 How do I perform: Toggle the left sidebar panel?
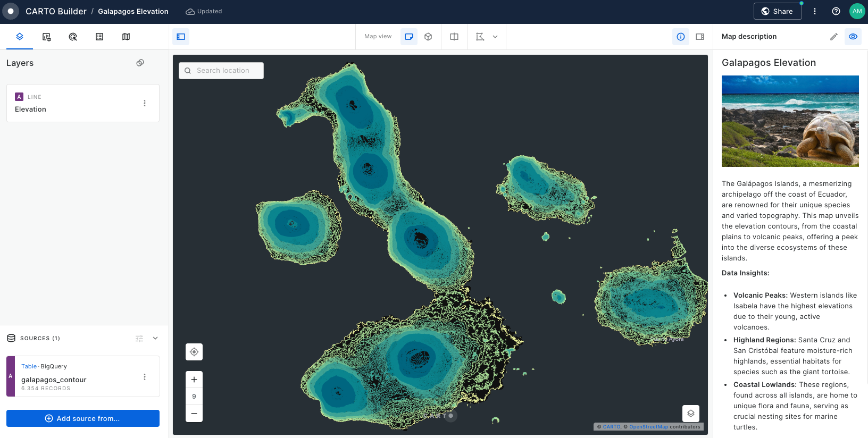181,37
